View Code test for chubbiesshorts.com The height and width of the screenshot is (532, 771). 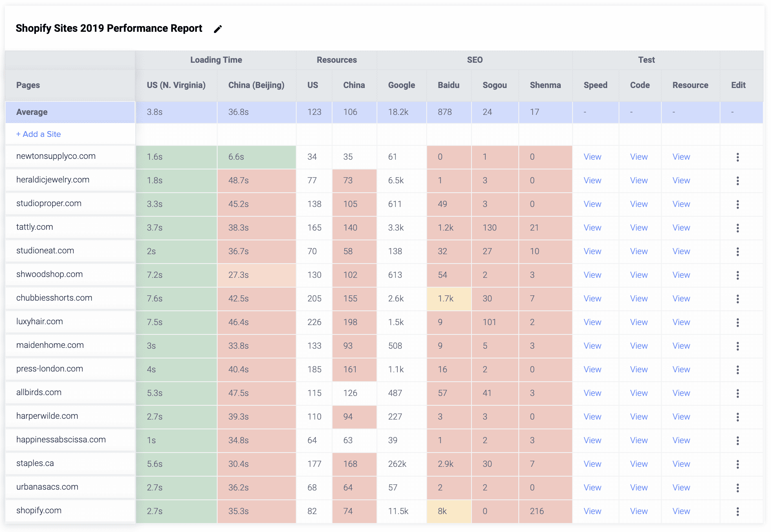639,299
